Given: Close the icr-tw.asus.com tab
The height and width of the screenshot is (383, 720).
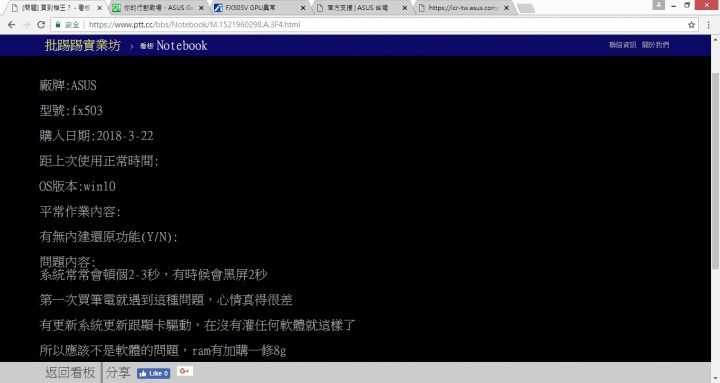Looking at the screenshot, I should (x=506, y=8).
